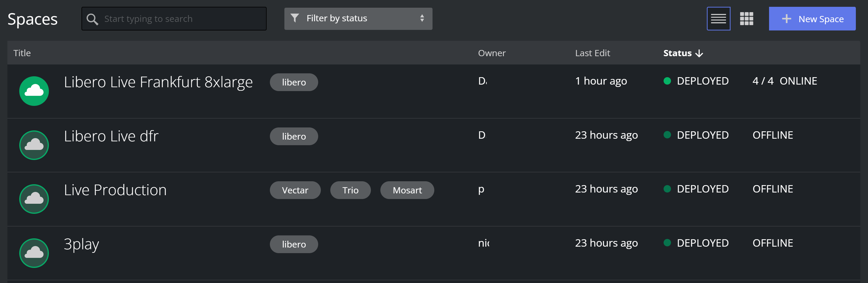Open the Live Production space
The width and height of the screenshot is (868, 283).
pos(115,190)
